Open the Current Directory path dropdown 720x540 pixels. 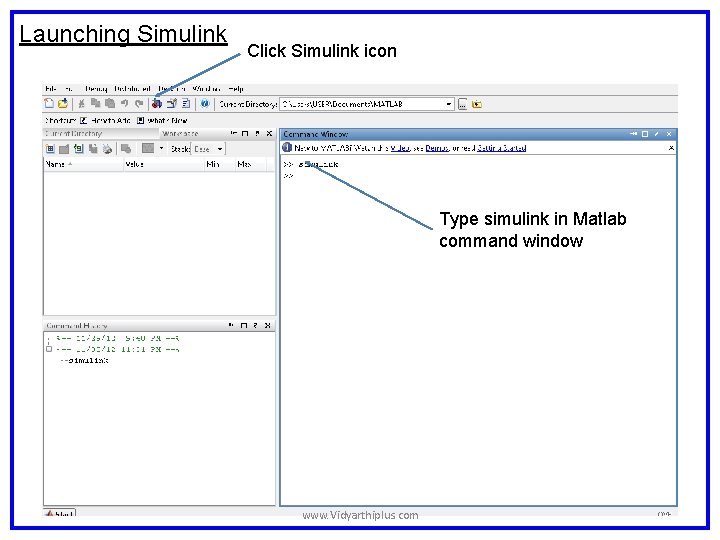point(449,104)
